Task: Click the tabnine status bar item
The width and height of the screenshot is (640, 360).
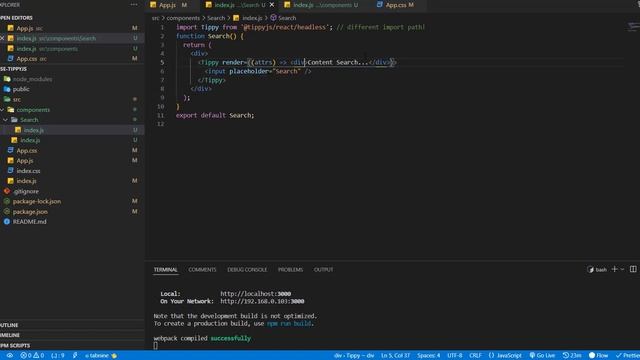Action: pos(101,355)
